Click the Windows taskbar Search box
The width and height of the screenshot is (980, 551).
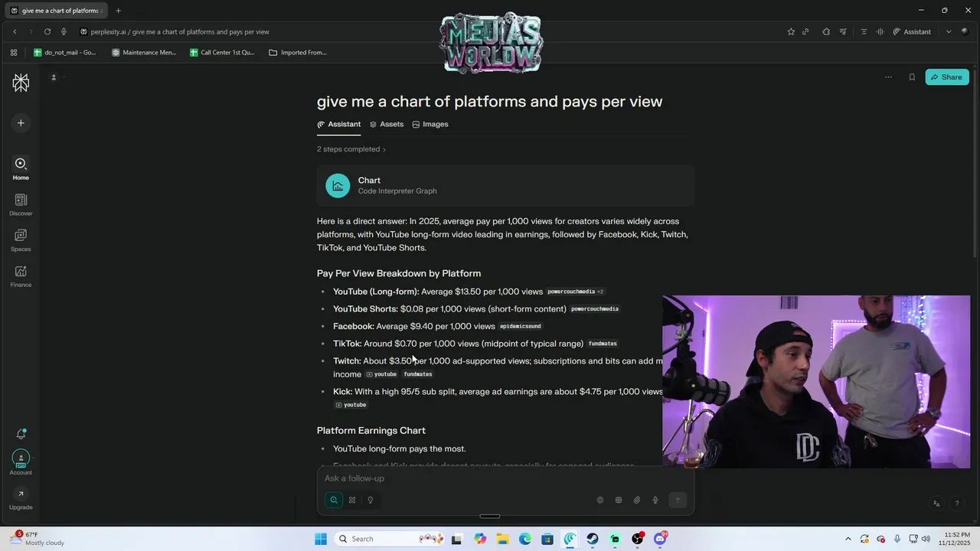coord(390,539)
